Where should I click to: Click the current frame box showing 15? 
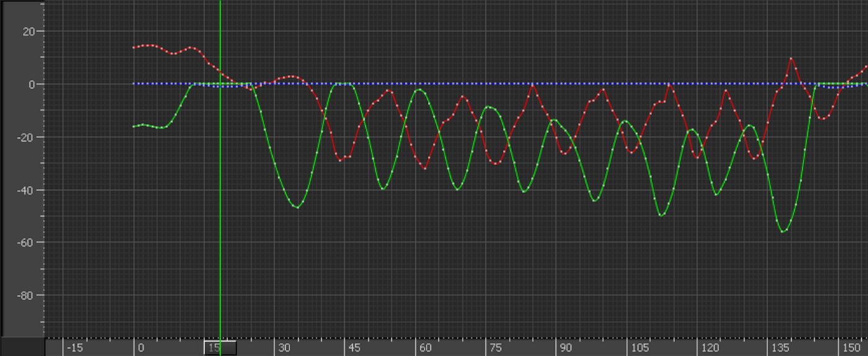point(220,348)
